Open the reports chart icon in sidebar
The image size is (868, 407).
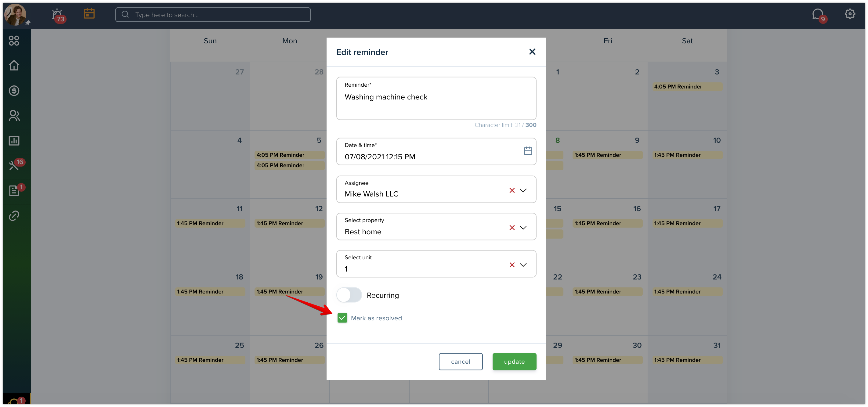pos(14,140)
